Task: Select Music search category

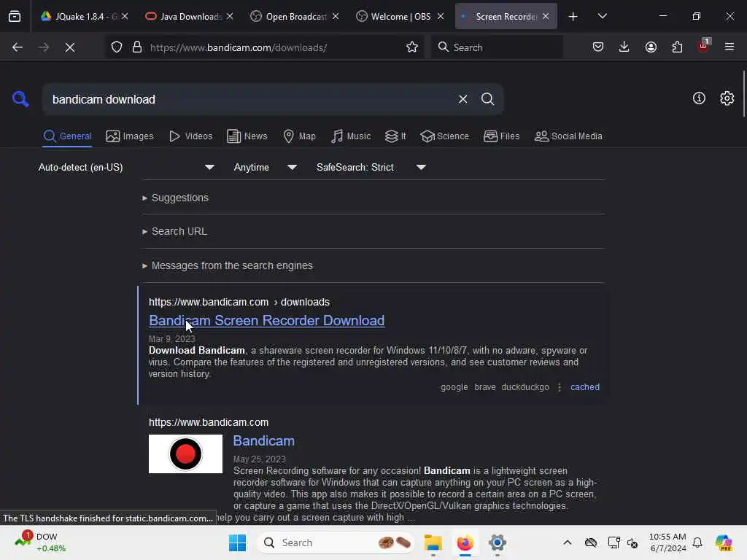Action: (x=351, y=136)
